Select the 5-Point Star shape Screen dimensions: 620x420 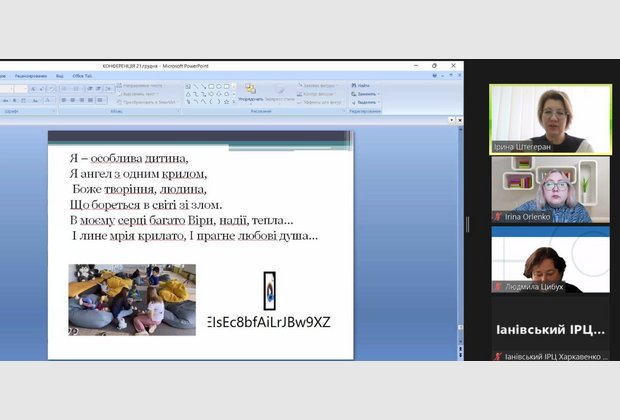(x=227, y=102)
